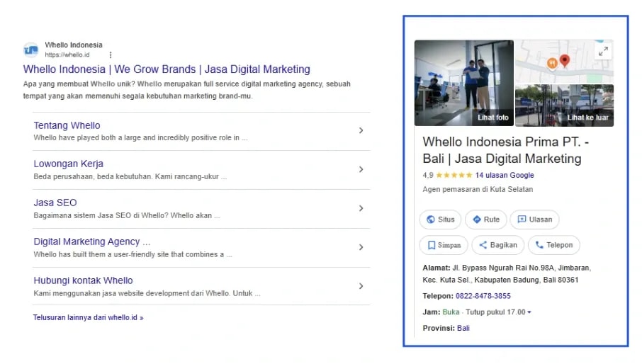
Task: Click the Situs globe button
Action: tap(440, 220)
